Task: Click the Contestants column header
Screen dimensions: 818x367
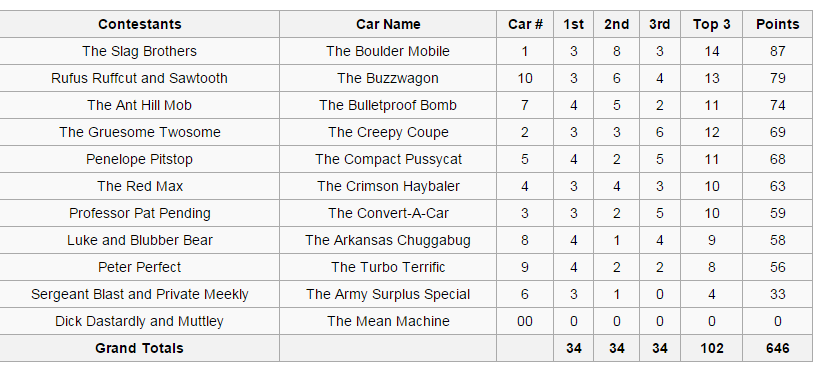Action: pyautogui.click(x=139, y=24)
